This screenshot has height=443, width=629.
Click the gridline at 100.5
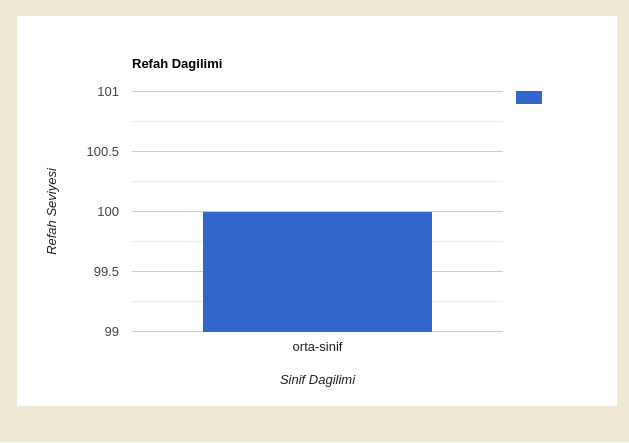(x=317, y=151)
